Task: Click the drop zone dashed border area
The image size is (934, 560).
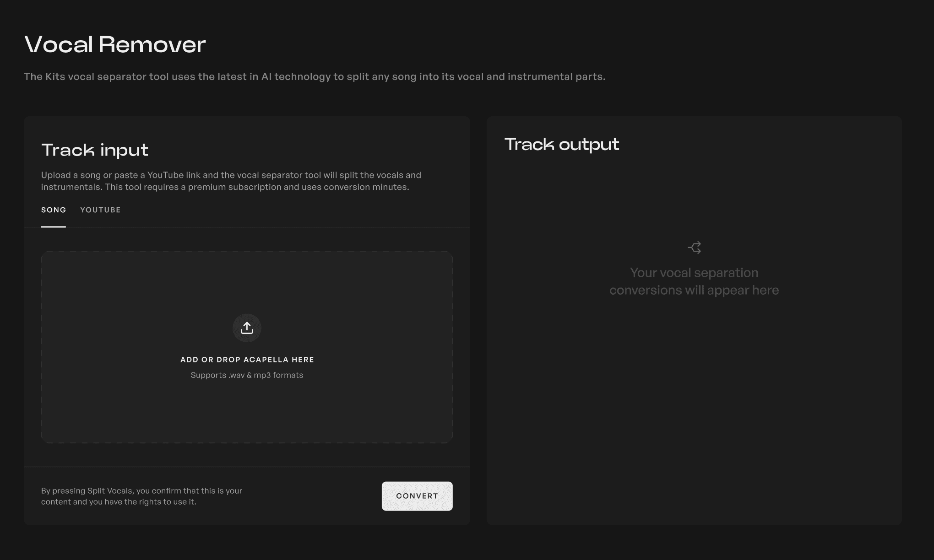Action: [247, 347]
